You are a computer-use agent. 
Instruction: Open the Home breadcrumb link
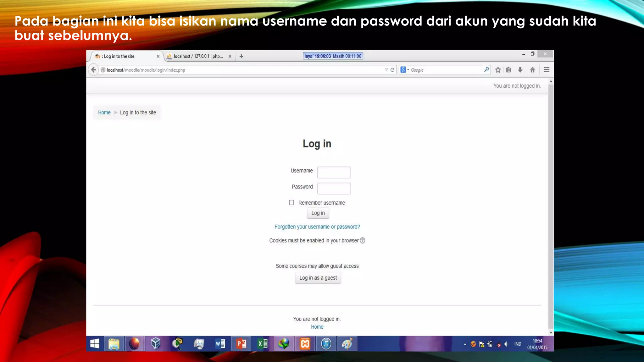click(104, 112)
